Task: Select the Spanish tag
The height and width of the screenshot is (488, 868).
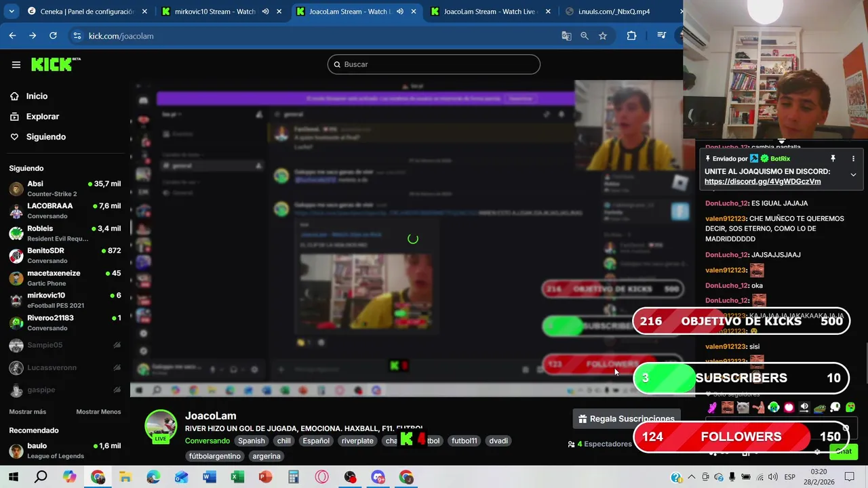Action: click(x=251, y=441)
